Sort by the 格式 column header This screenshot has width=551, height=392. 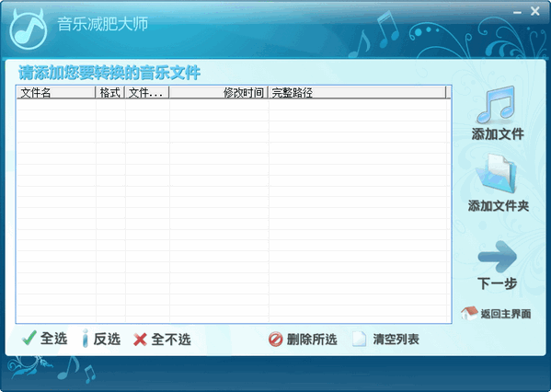109,92
